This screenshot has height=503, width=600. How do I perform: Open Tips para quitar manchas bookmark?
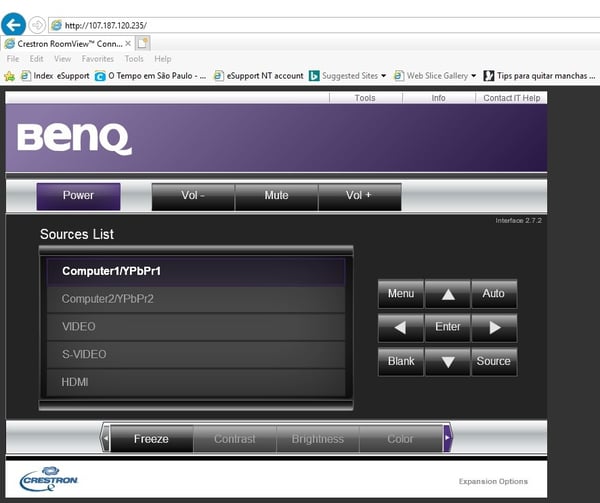(x=540, y=76)
